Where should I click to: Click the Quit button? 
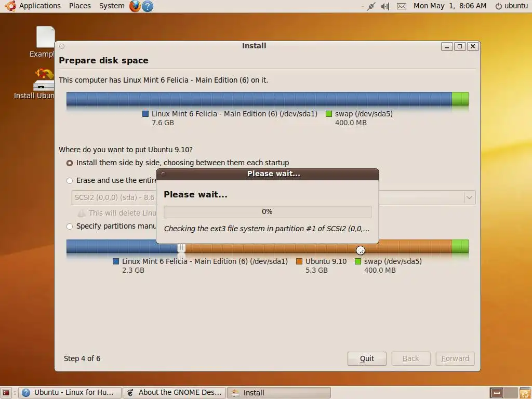pos(367,358)
